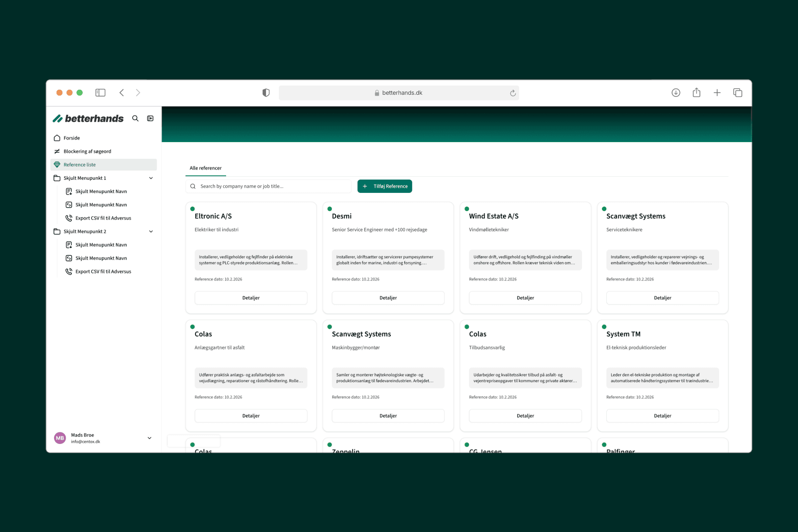Click the Tilføj Reference button
Image resolution: width=798 pixels, height=532 pixels.
(x=384, y=186)
